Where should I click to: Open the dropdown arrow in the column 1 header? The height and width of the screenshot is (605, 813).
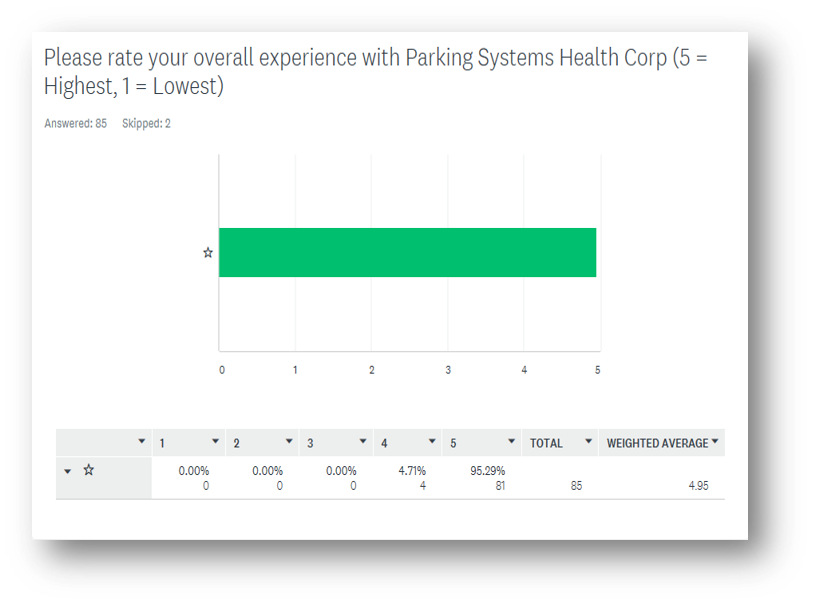pos(215,441)
